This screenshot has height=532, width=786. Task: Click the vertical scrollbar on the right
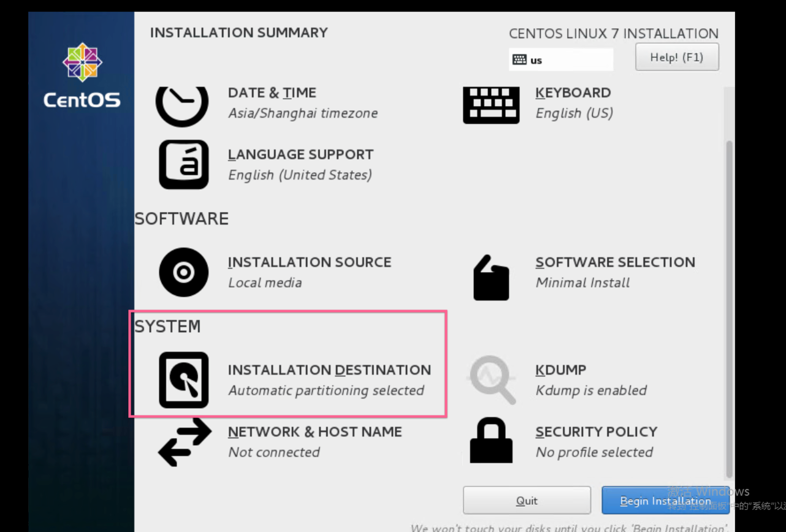[728, 306]
